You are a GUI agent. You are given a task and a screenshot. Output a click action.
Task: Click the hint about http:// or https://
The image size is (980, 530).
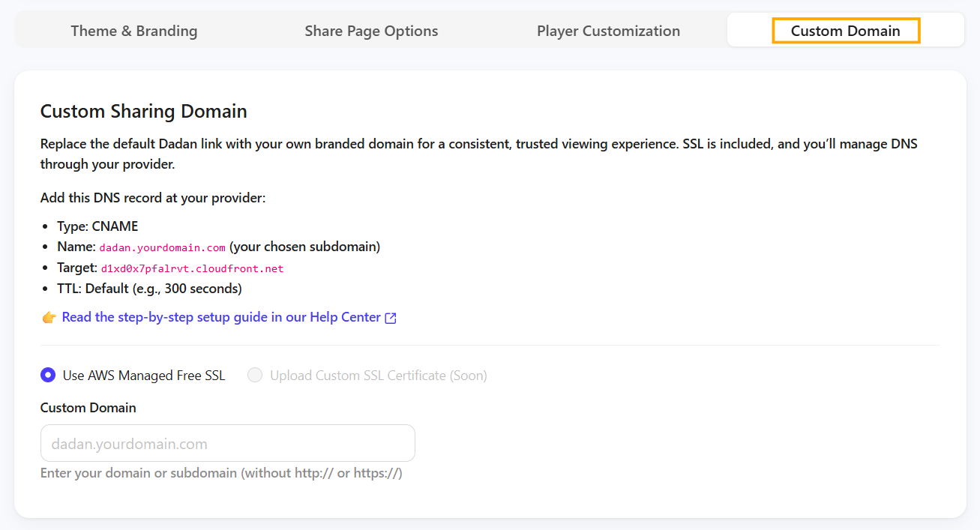pos(221,473)
